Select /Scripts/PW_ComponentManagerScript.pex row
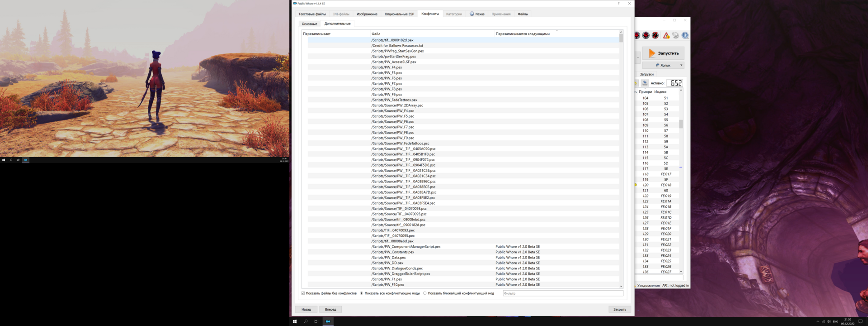 point(463,246)
